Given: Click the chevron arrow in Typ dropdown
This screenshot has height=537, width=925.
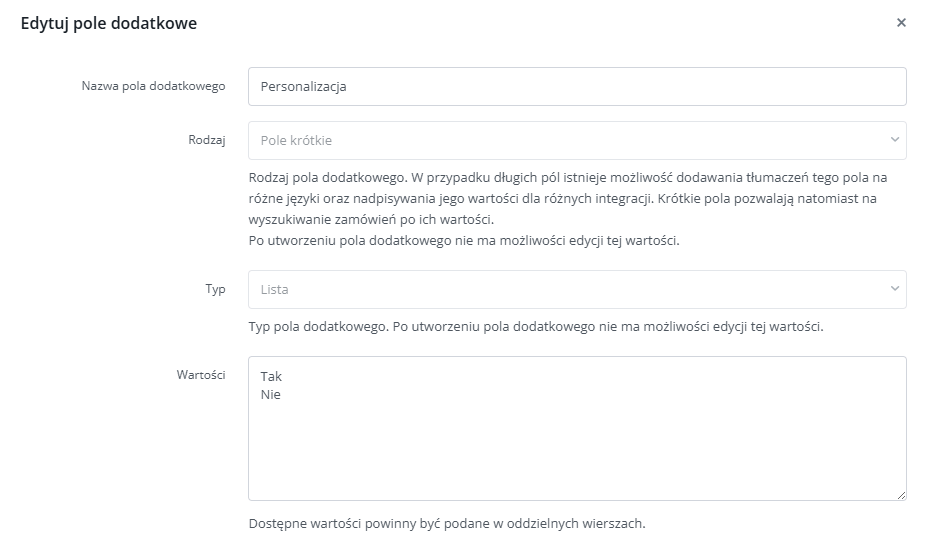Looking at the screenshot, I should (x=894, y=289).
